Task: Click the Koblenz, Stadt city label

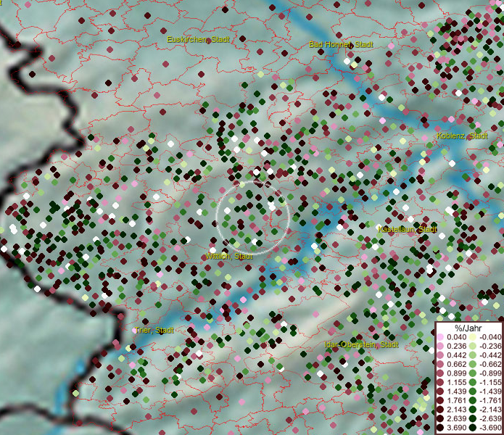Action: tap(462, 136)
